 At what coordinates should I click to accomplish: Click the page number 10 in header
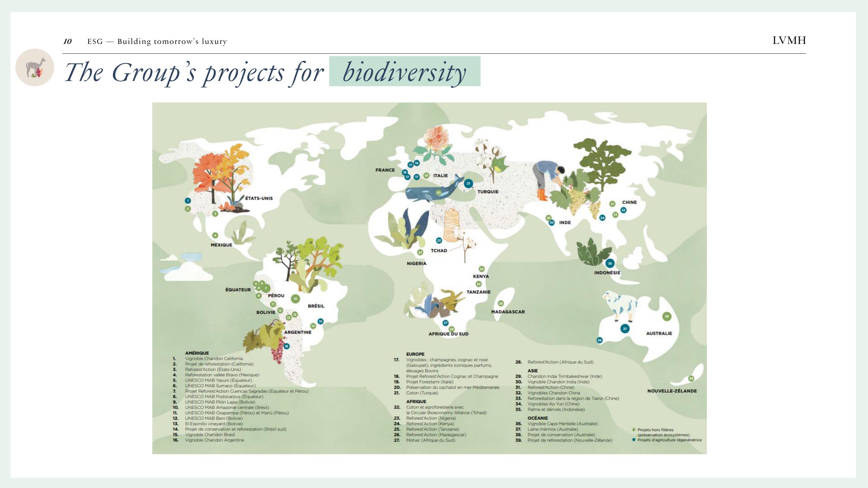(67, 41)
